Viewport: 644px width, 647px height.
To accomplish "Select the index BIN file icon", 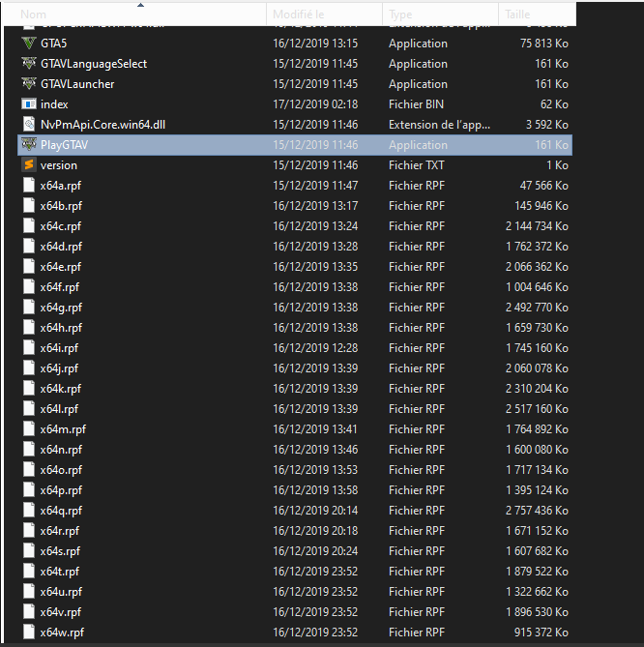I will coord(28,104).
